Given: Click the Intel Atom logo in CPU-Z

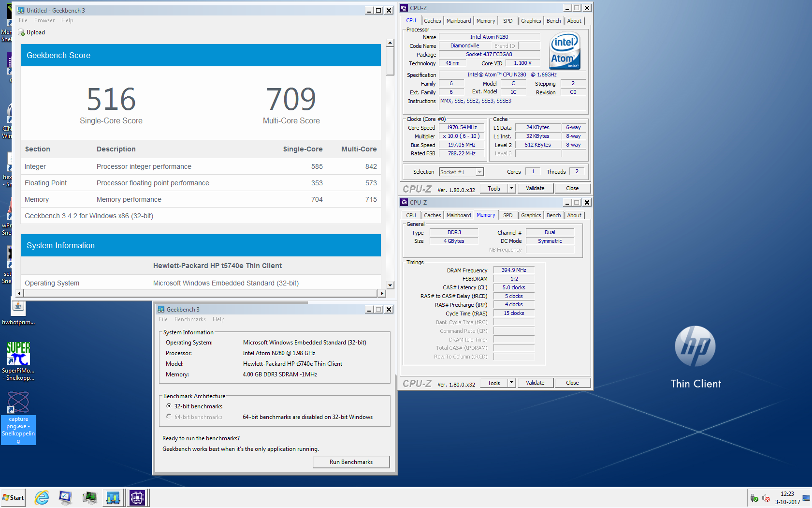Looking at the screenshot, I should [x=565, y=51].
